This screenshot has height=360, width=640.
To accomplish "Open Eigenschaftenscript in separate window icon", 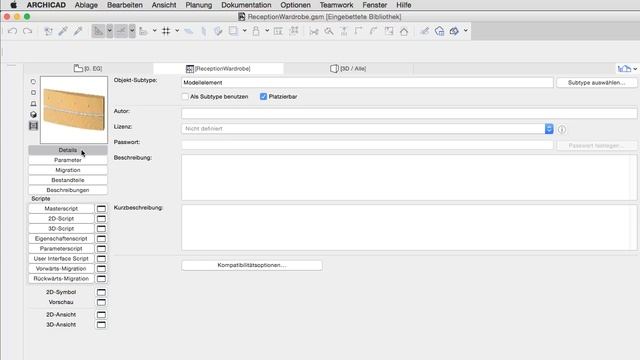I will [101, 239].
